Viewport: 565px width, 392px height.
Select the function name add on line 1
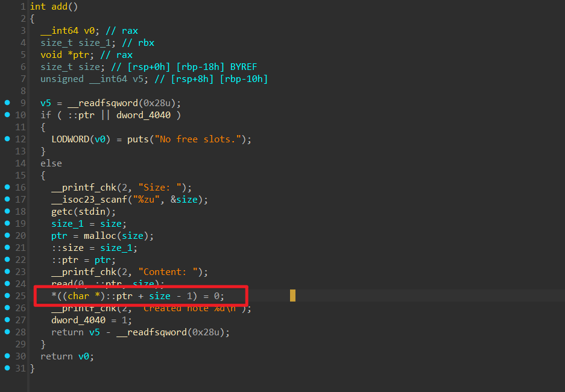(x=59, y=7)
